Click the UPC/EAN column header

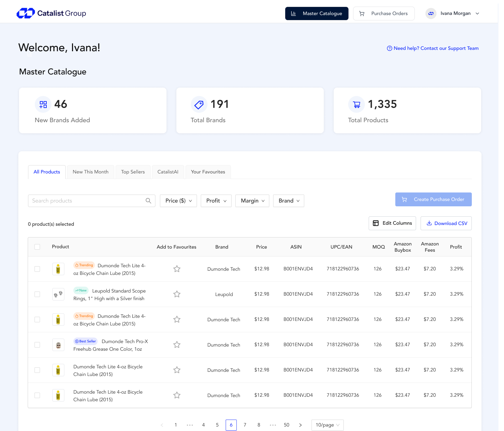click(341, 247)
